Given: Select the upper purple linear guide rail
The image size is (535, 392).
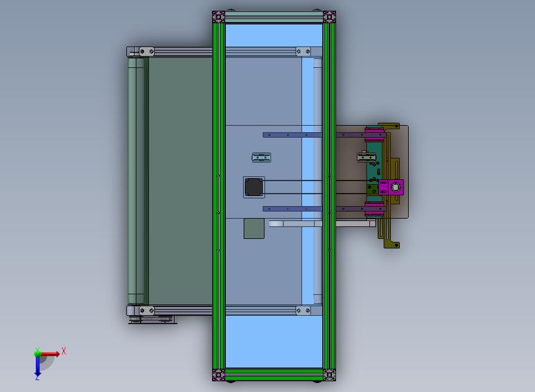Looking at the screenshot, I should 324,135.
